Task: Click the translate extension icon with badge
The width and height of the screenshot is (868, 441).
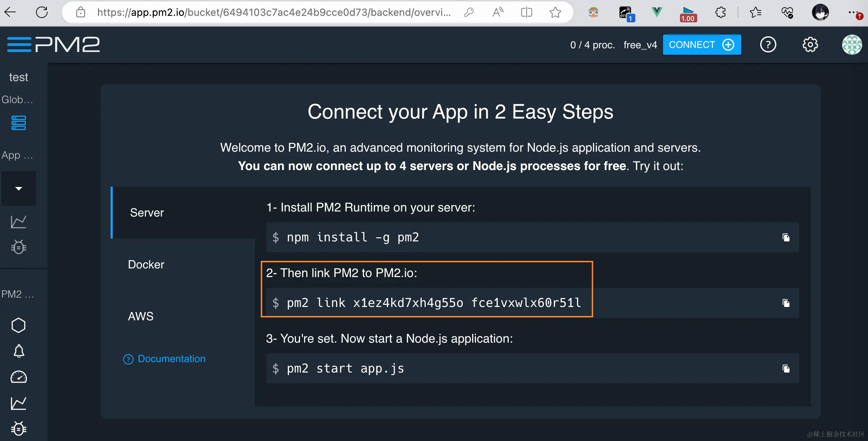Action: click(627, 14)
